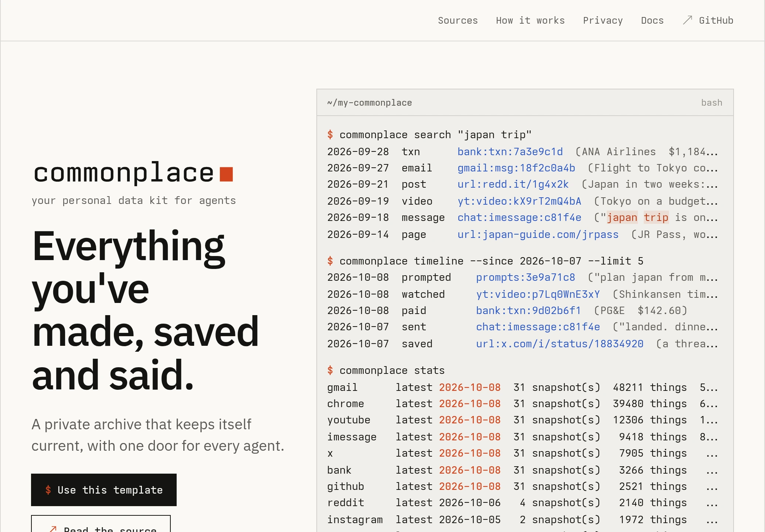This screenshot has width=765, height=532.
Task: Click the '2026-10-06' date in reddit row
Action: click(470, 503)
